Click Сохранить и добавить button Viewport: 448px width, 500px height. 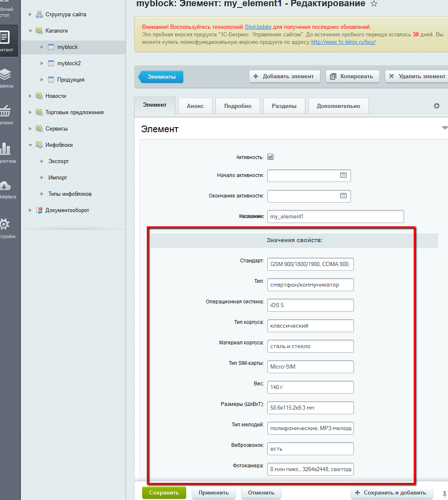(392, 492)
